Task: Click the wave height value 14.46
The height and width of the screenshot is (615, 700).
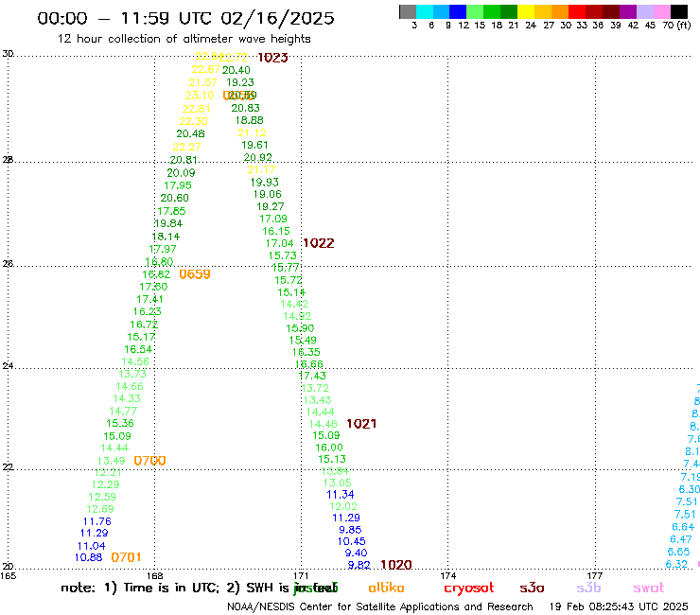Action: coord(324,424)
